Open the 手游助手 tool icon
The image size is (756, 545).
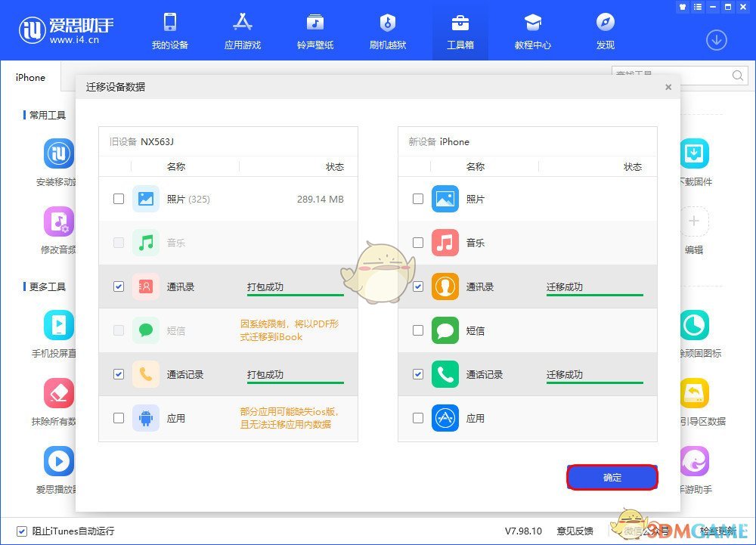point(694,461)
